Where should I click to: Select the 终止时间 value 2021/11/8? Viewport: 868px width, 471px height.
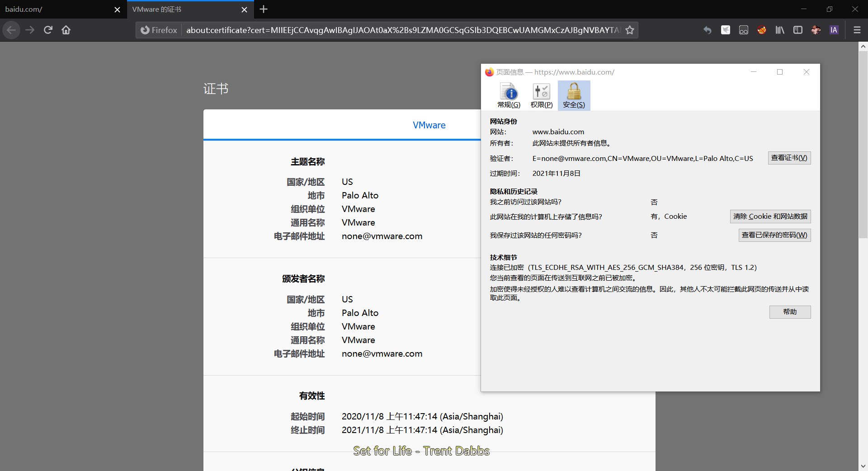(422, 430)
